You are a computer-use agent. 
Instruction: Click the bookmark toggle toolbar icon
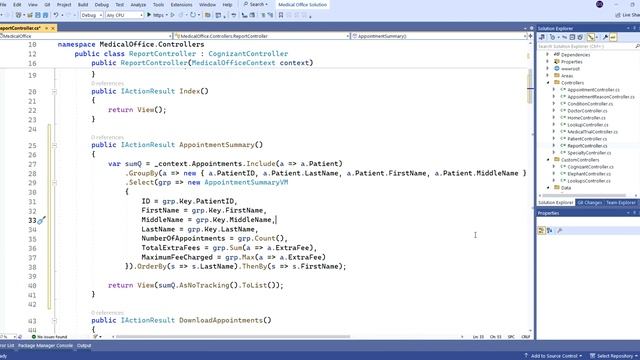[x=281, y=15]
